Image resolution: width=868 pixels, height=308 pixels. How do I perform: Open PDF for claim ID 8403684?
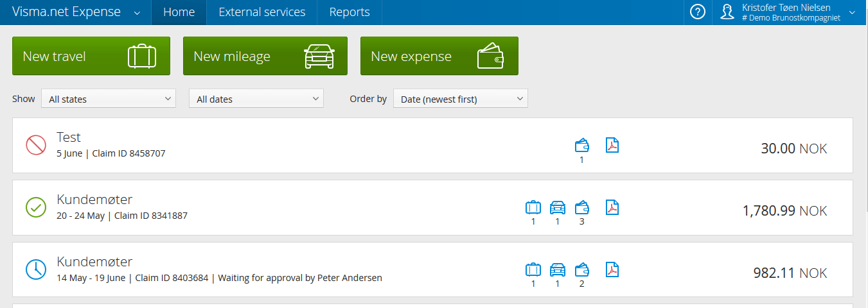[612, 269]
